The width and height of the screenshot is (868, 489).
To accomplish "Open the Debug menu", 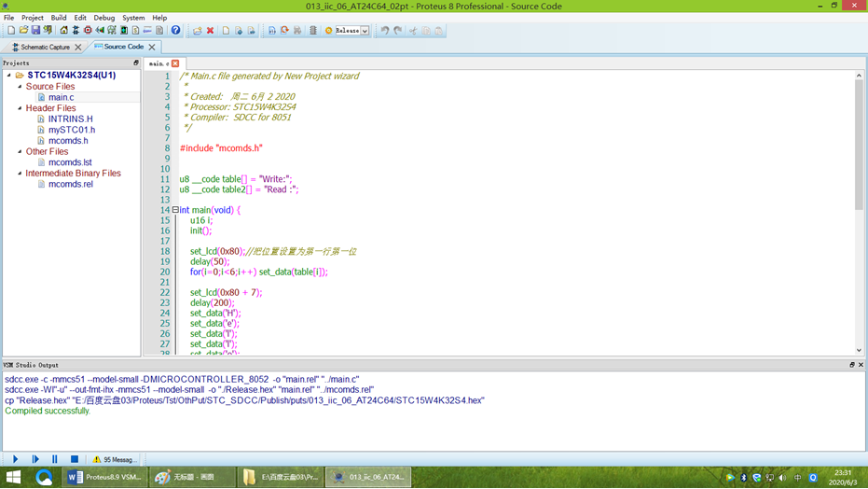I will coord(103,18).
